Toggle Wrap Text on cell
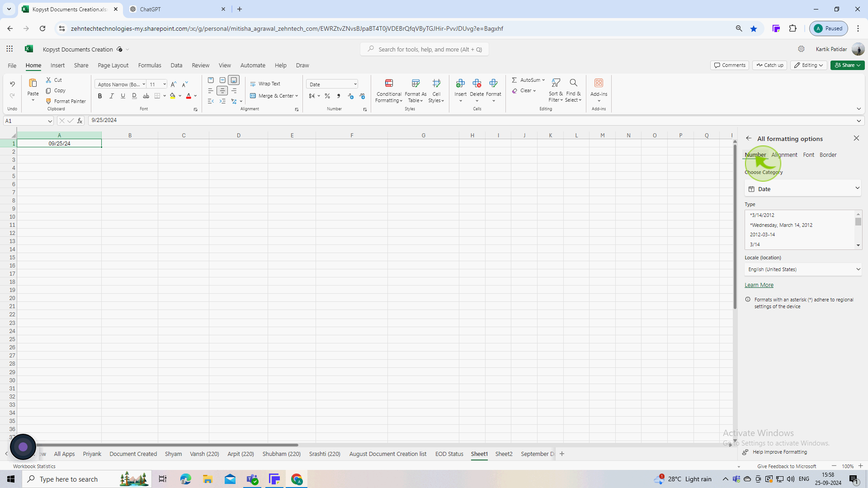Viewport: 868px width, 488px height. point(265,84)
